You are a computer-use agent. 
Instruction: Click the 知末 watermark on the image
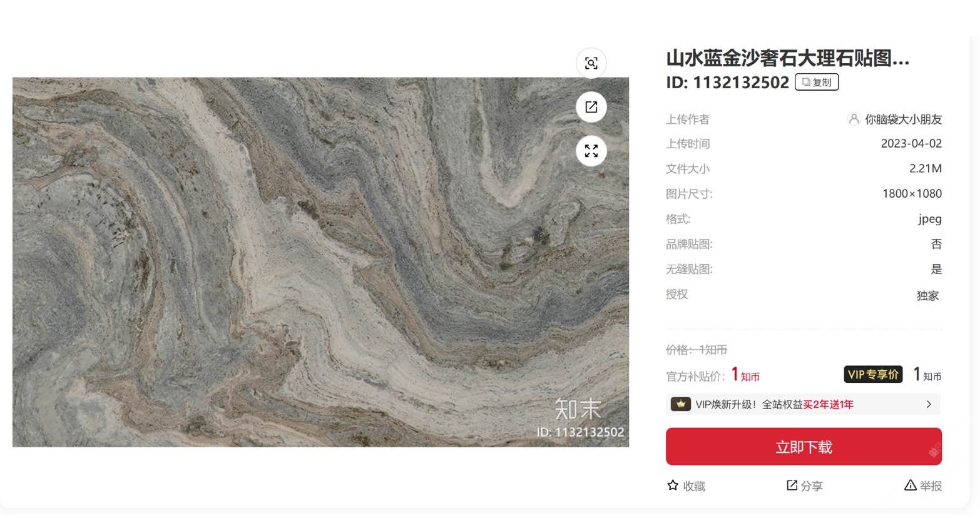[x=578, y=409]
